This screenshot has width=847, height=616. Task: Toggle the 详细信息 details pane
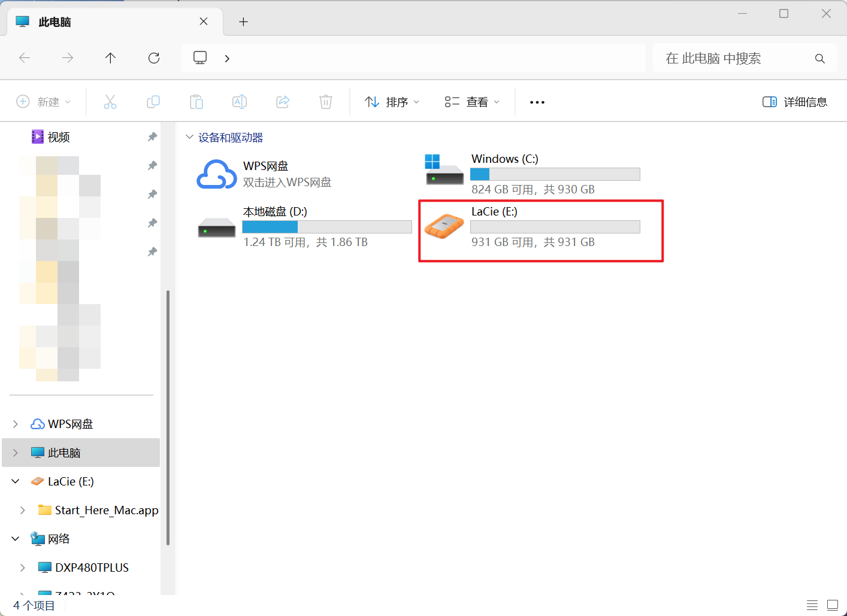click(795, 102)
